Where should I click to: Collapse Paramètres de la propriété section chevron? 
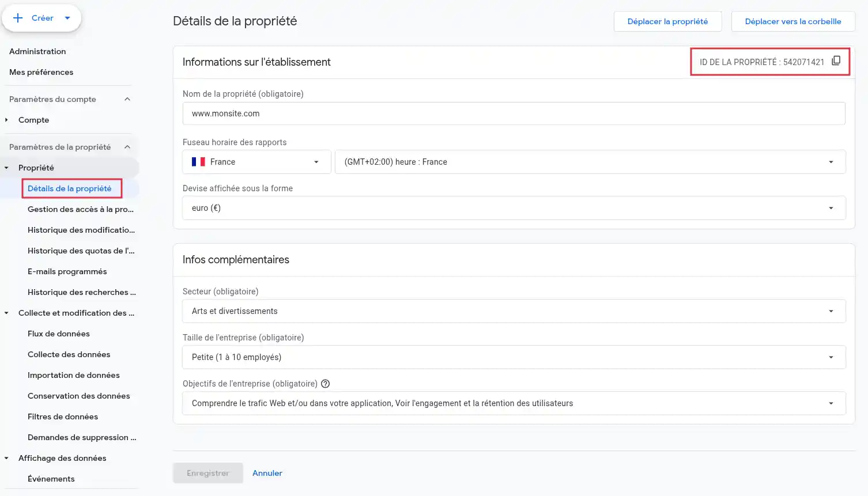coord(127,147)
